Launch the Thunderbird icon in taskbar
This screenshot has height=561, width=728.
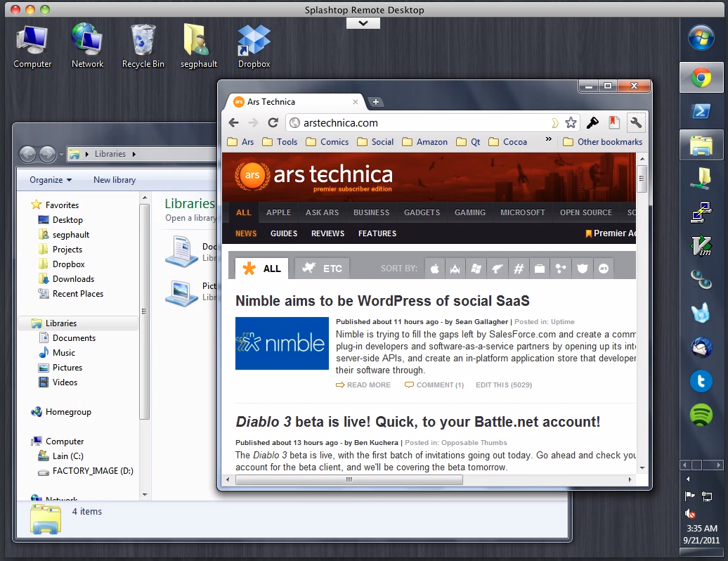click(701, 347)
